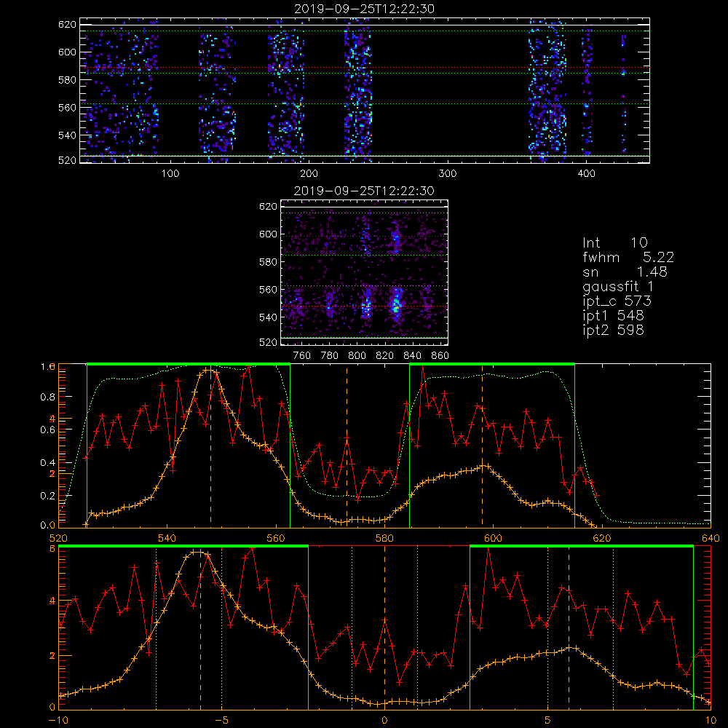Click axis label -5 on bottom plot
Screen dimensions: 728x728
tap(222, 720)
